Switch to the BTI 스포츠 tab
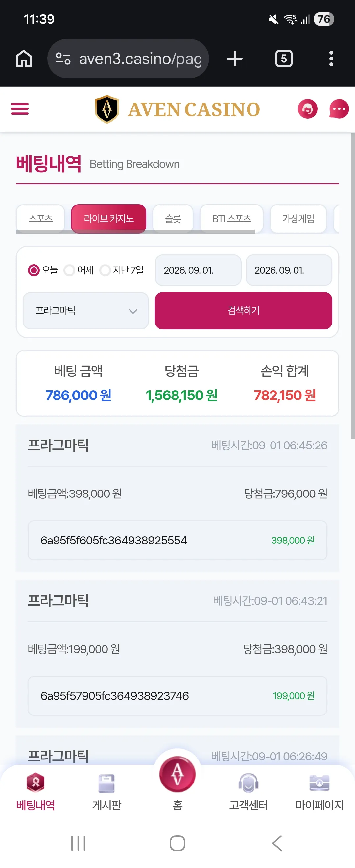This screenshot has width=355, height=868. tap(232, 219)
